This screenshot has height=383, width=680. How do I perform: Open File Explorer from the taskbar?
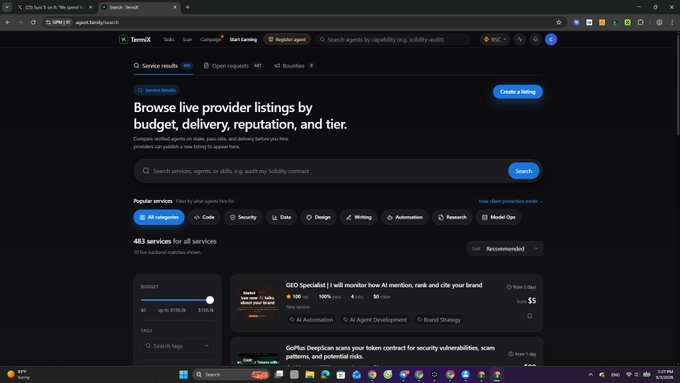point(310,374)
